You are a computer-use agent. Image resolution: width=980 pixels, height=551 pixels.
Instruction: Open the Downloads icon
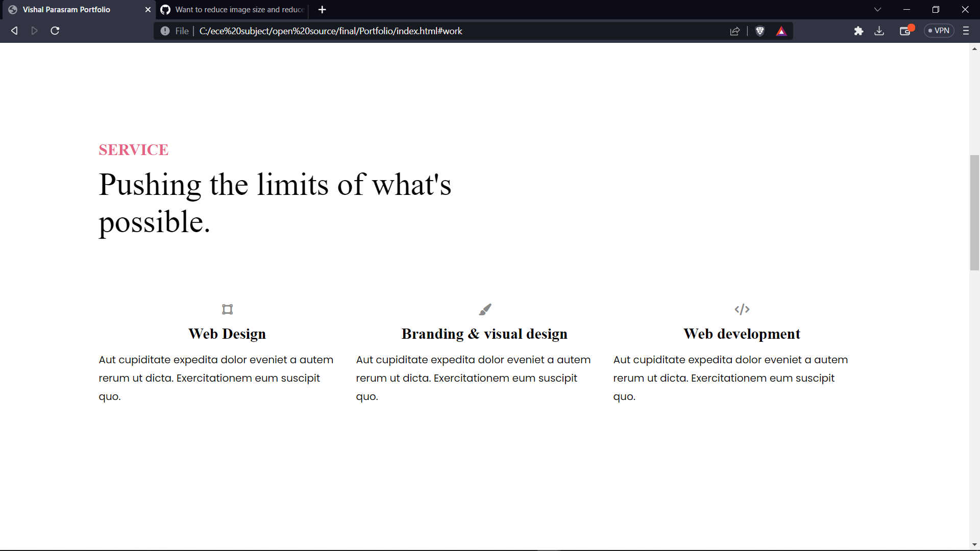[x=879, y=31]
